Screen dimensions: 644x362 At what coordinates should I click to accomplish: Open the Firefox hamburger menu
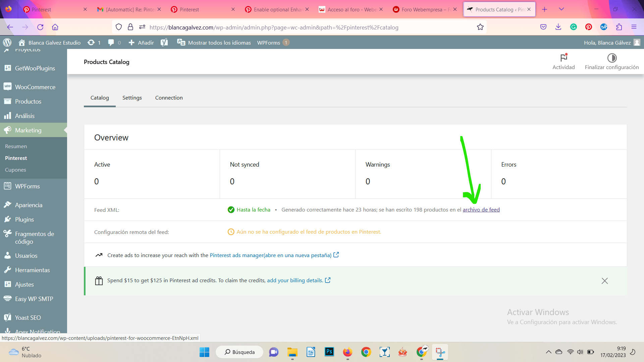pos(634,27)
